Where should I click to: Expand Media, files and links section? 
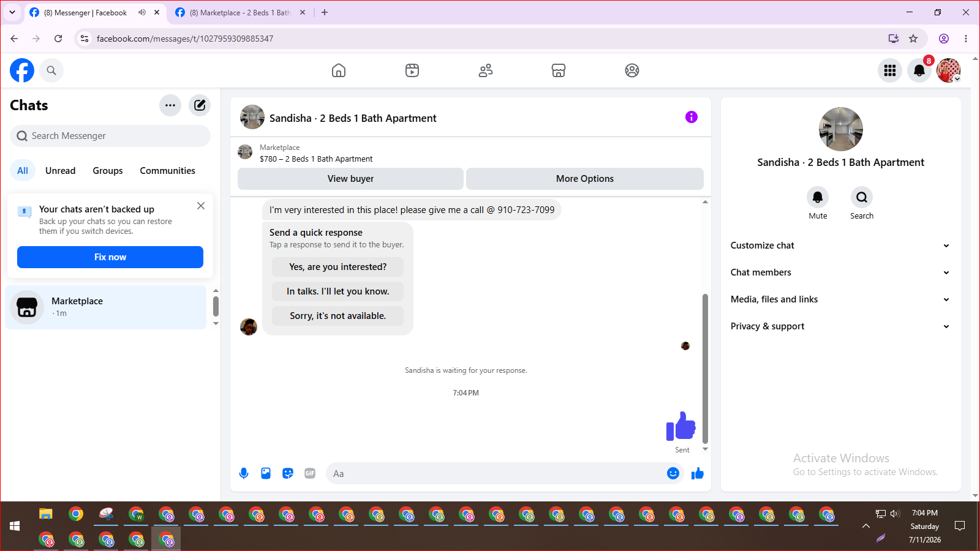[x=841, y=299]
